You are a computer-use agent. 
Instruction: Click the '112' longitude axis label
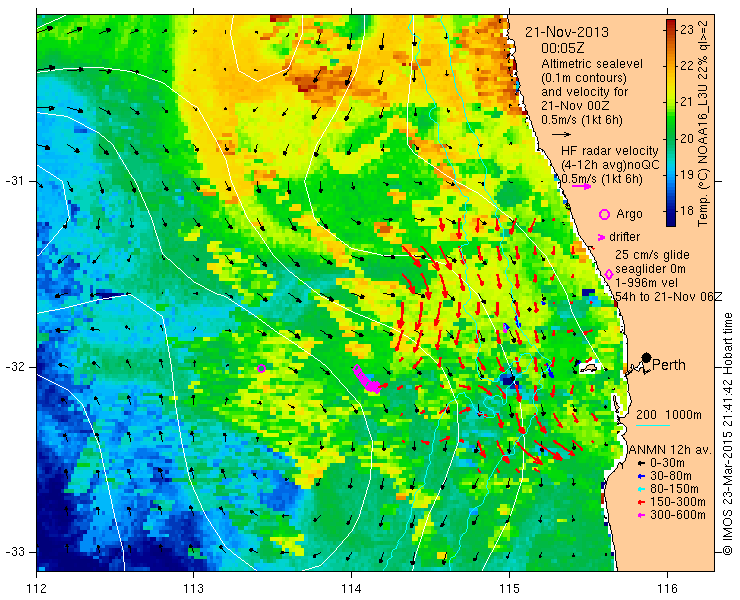[37, 589]
